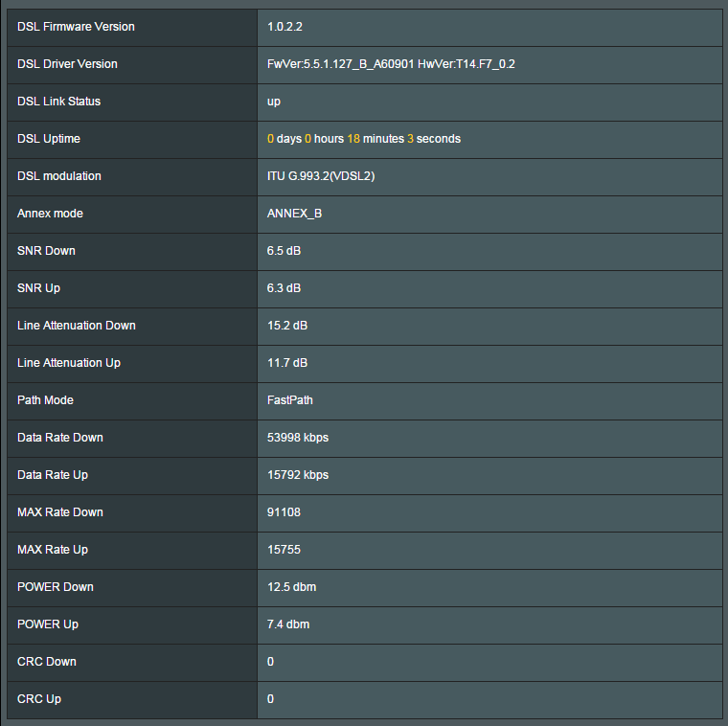The image size is (728, 726).
Task: Click the SNR Up 6.3 dB value
Action: click(x=284, y=288)
